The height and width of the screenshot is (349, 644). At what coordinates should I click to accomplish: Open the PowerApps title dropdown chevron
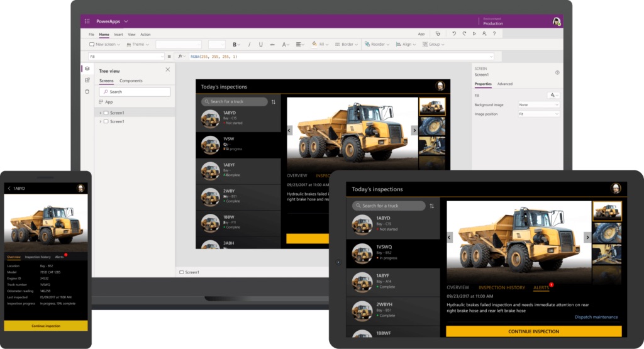pyautogui.click(x=126, y=21)
